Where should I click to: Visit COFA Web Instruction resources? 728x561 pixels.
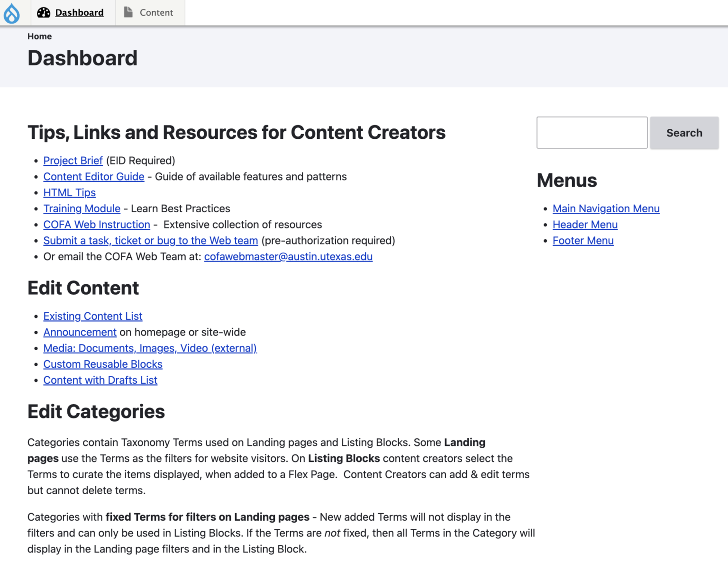pos(97,225)
